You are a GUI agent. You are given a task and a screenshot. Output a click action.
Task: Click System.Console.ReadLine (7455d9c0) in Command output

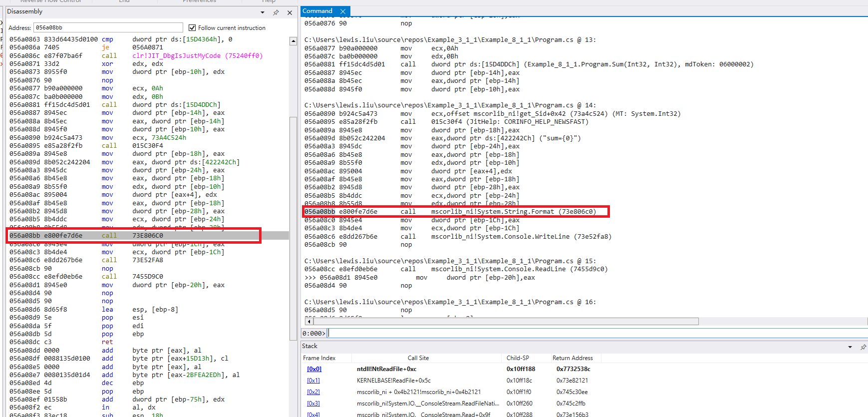point(519,269)
